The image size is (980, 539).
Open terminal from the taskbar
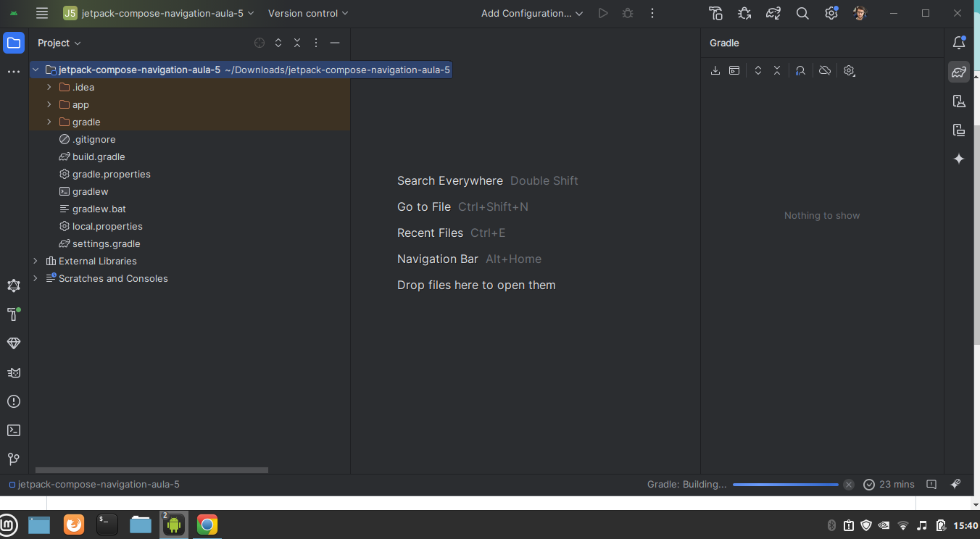coord(107,525)
